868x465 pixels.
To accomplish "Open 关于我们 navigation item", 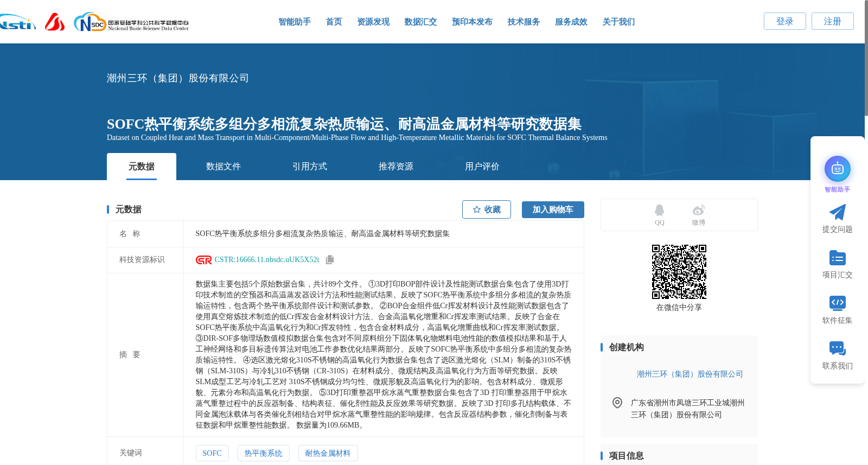I will click(x=618, y=22).
